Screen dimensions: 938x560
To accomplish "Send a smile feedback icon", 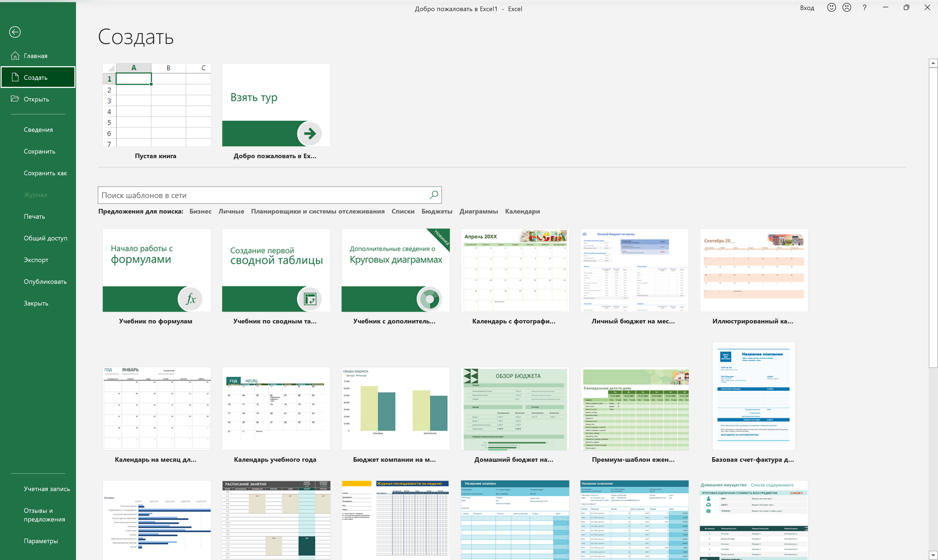I will [831, 8].
